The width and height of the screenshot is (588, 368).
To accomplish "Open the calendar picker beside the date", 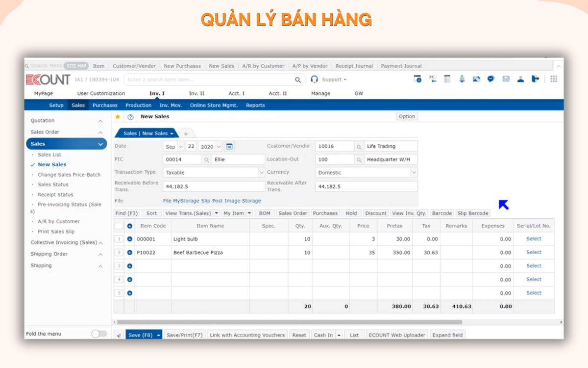I will click(x=229, y=146).
